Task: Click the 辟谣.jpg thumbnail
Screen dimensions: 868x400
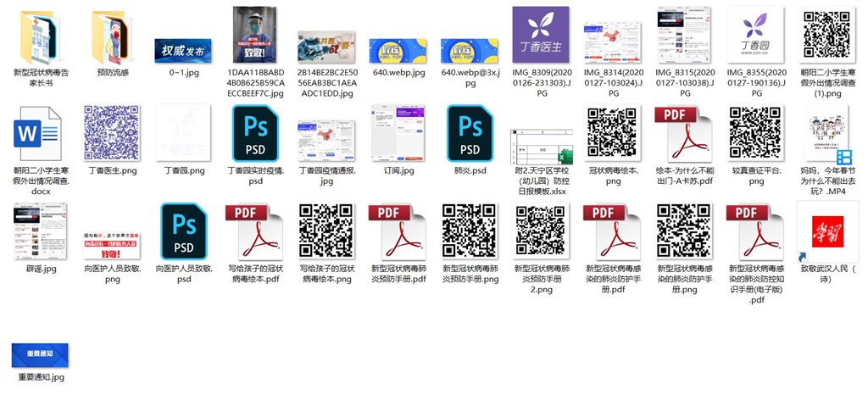Action: (40, 233)
